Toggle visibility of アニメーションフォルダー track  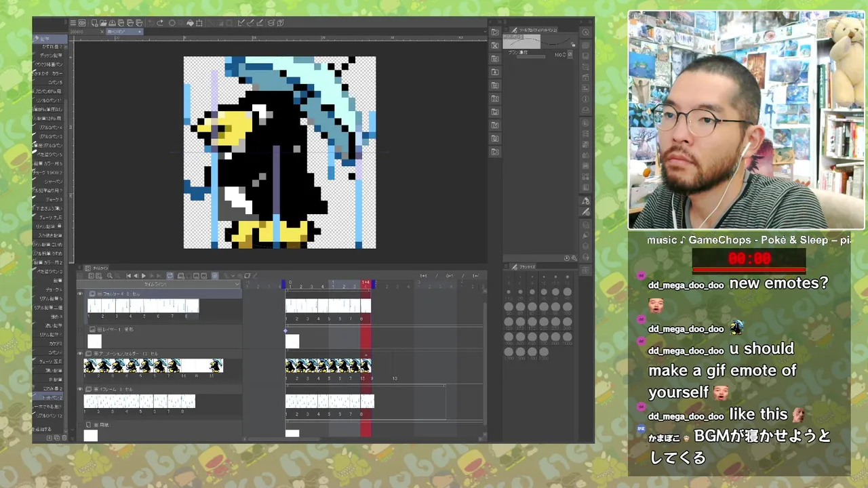coord(80,353)
